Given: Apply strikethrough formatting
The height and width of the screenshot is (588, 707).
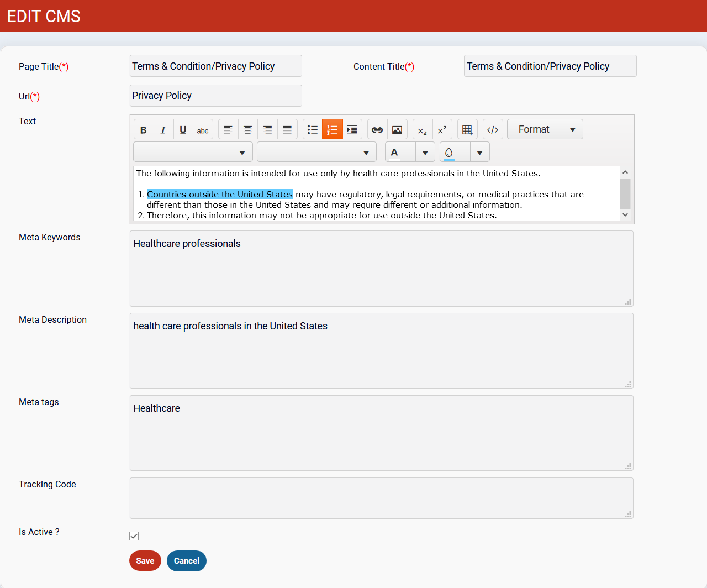Looking at the screenshot, I should pyautogui.click(x=203, y=129).
